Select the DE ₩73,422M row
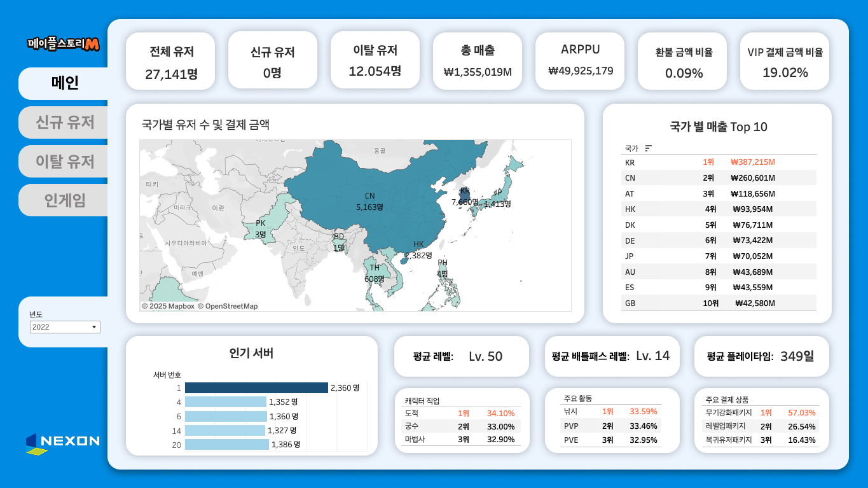868x488 pixels. tap(719, 241)
